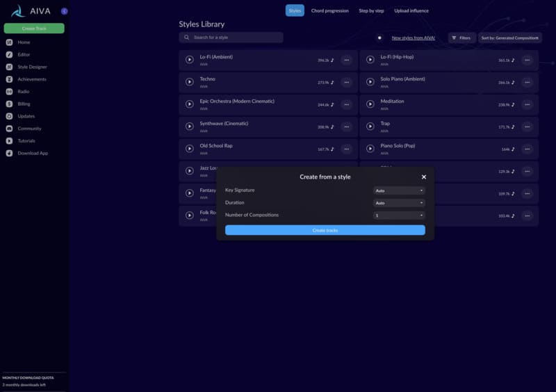This screenshot has width=556, height=392.
Task: Select the Lo-Fi (Ambient) style name
Action: 216,57
